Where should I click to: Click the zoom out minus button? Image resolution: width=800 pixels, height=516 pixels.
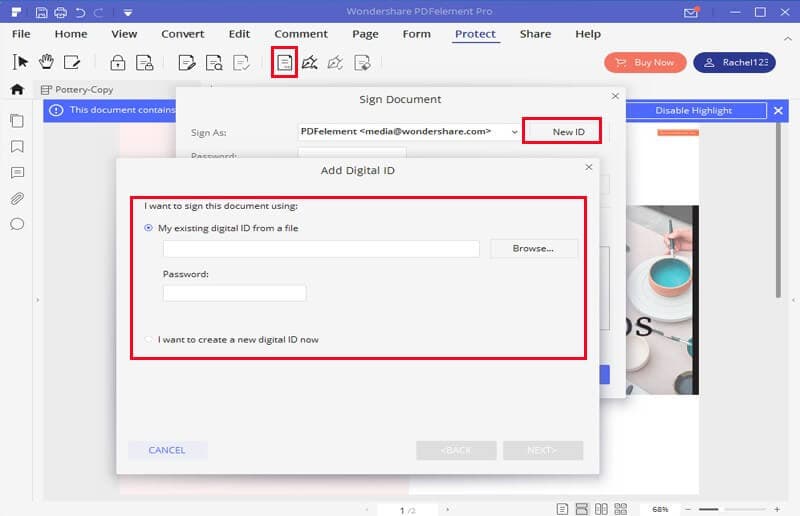687,509
